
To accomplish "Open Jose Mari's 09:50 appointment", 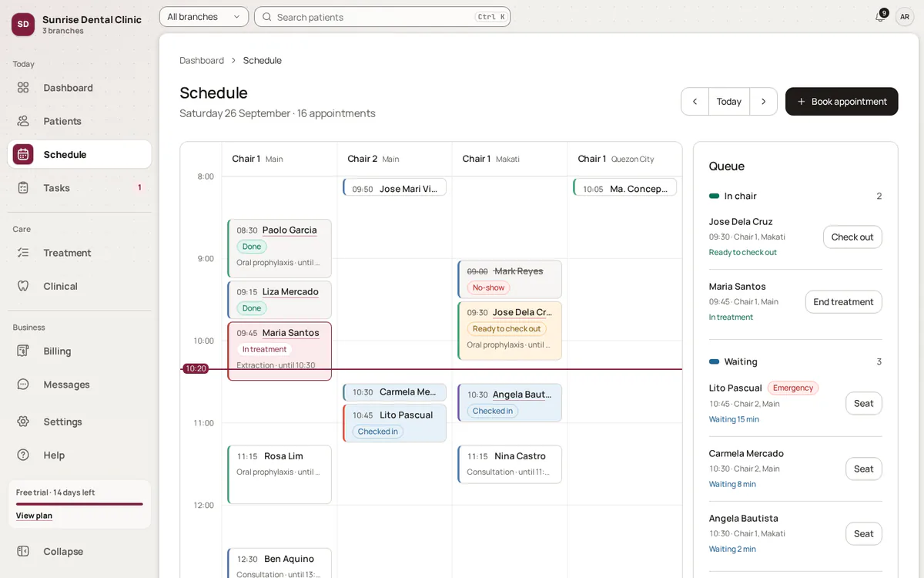I will tap(395, 187).
